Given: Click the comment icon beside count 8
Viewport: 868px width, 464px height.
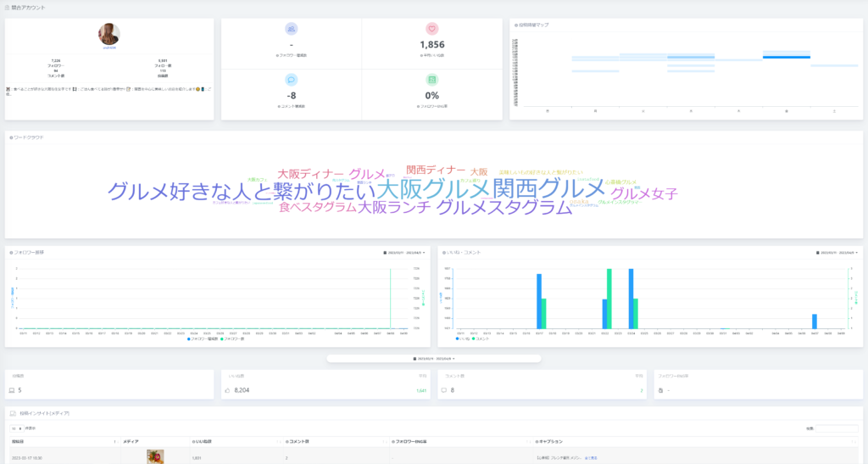Looking at the screenshot, I should coord(444,390).
